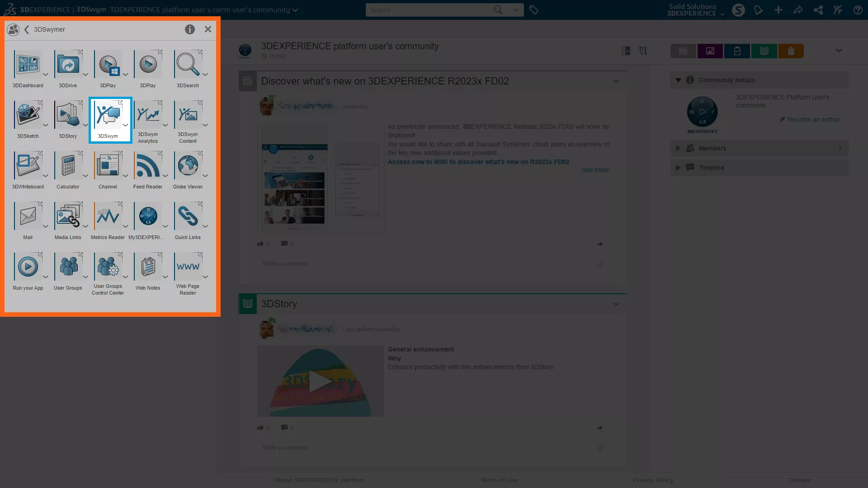The height and width of the screenshot is (488, 868).
Task: Click the Become an author link
Action: [813, 119]
